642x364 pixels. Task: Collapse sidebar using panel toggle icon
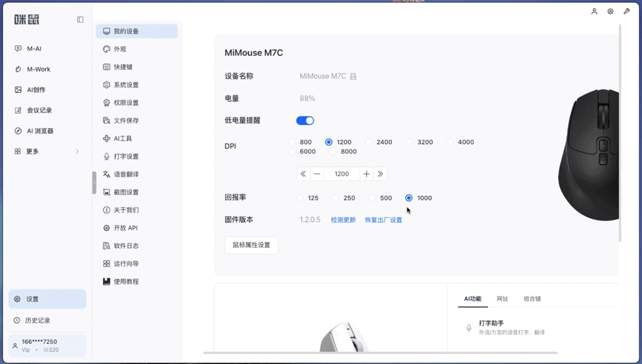(x=81, y=20)
